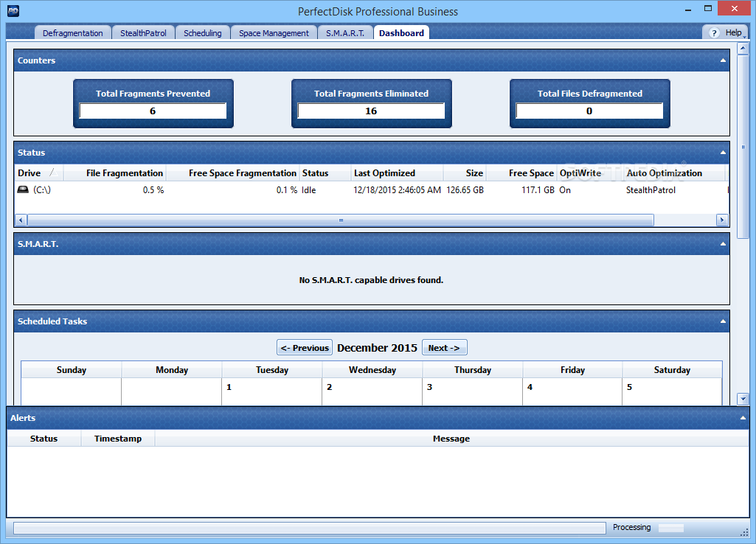Click the 0.5 % file fragmentation value
Viewport: 756px width, 544px height.
pos(153,190)
